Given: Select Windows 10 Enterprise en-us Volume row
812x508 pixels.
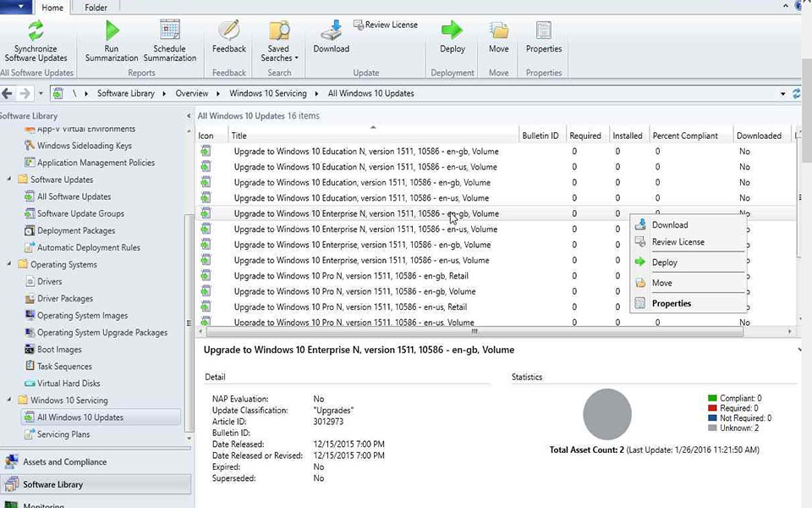Looking at the screenshot, I should 497,260.
